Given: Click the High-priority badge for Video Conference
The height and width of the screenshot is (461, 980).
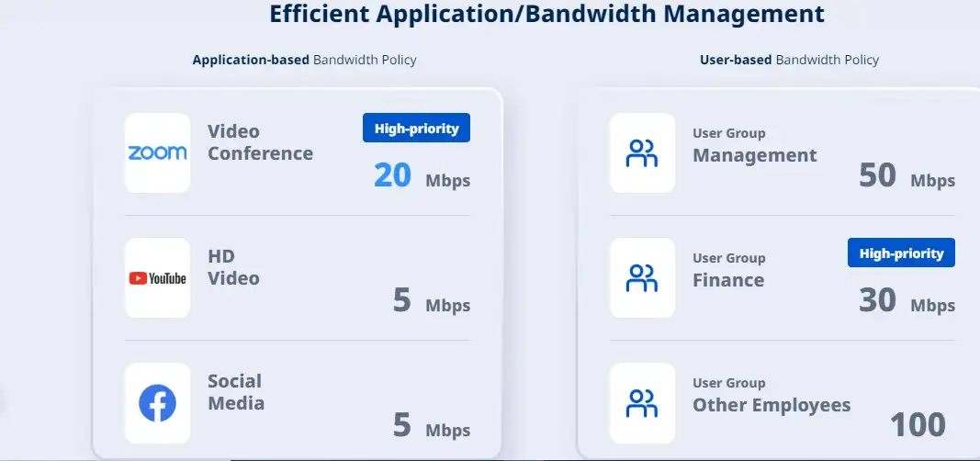Looking at the screenshot, I should [416, 128].
